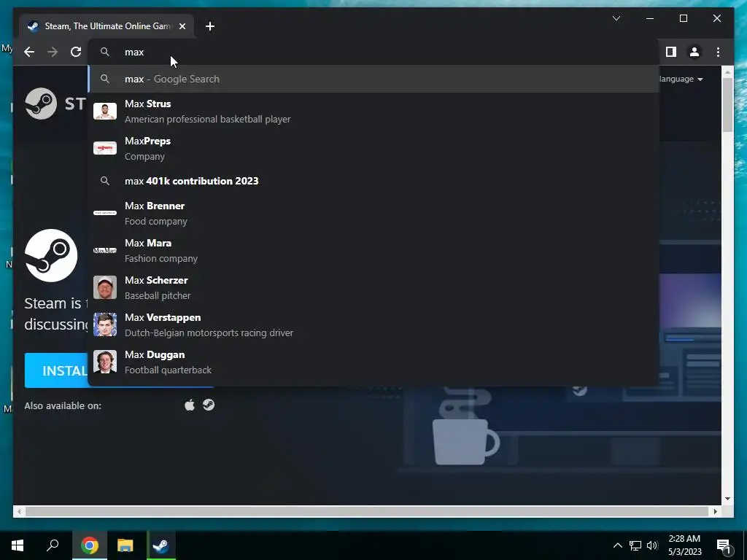Viewport: 747px width, 560px height.
Task: Click the MaxPreps logo thumbnail
Action: click(x=105, y=148)
